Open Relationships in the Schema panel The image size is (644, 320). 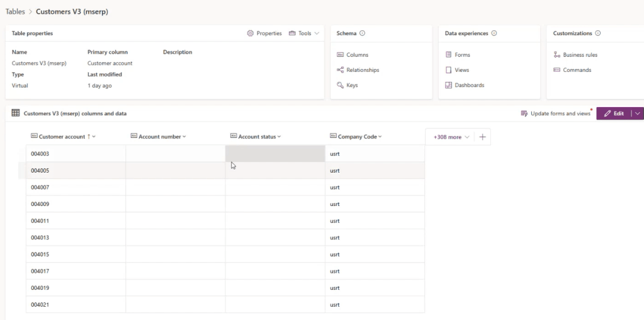coord(362,70)
